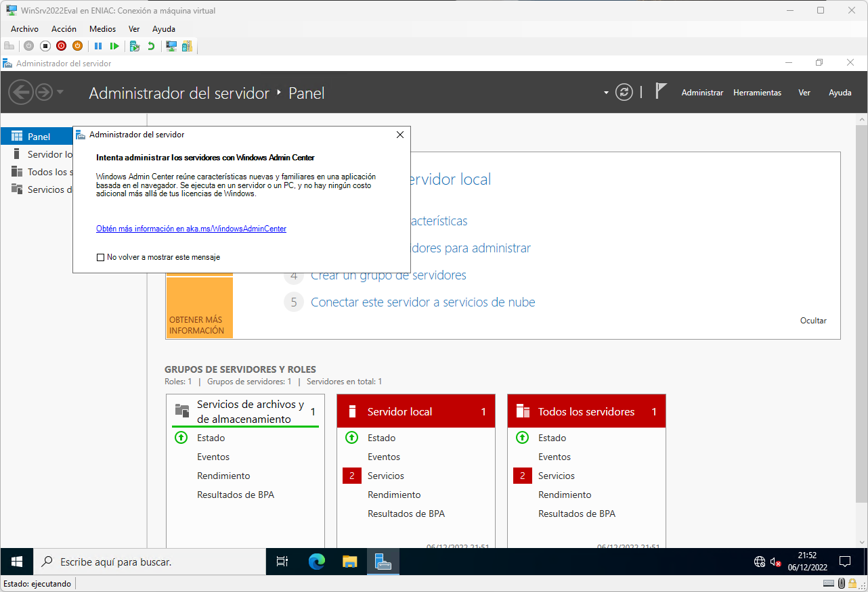Open the Administrar menu
The width and height of the screenshot is (868, 592).
coord(702,93)
